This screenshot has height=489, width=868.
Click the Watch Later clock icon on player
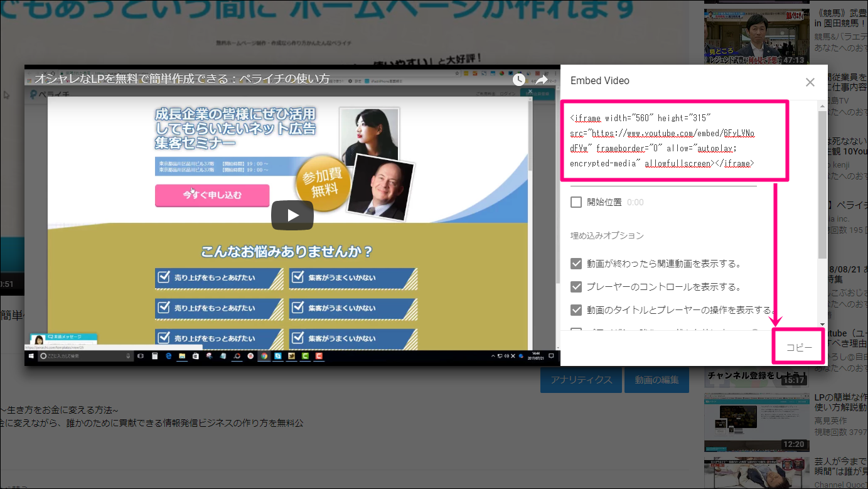point(519,80)
